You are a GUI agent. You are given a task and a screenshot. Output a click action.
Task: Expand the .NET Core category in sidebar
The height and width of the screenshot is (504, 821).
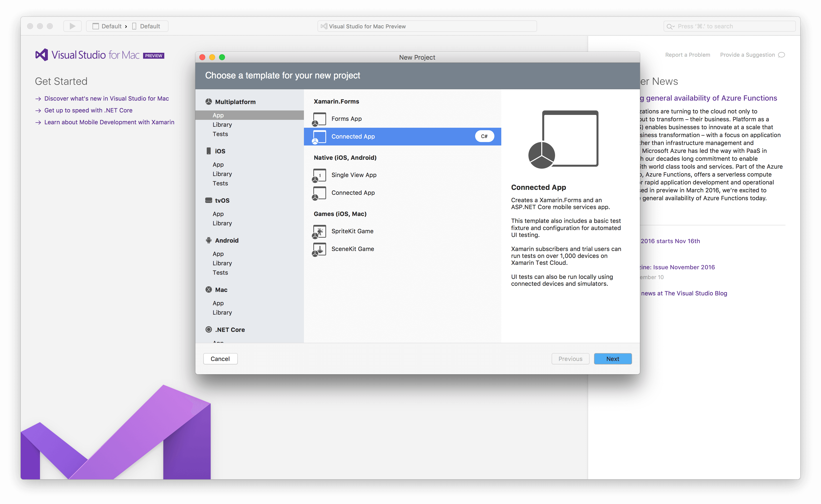click(x=229, y=329)
